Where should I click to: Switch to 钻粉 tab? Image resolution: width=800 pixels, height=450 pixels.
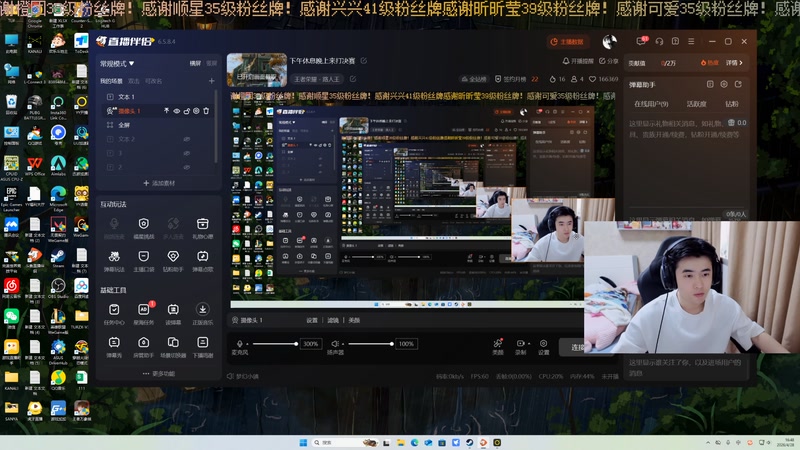[x=732, y=104]
